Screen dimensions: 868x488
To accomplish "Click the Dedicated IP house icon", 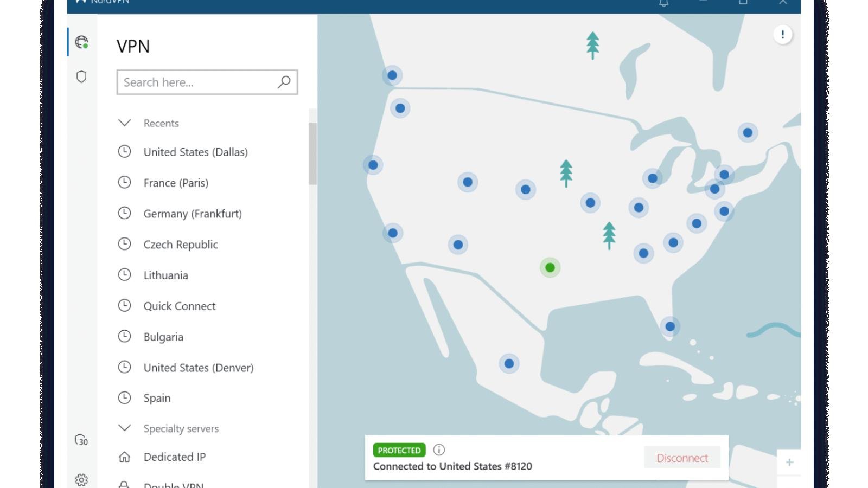I will [125, 457].
